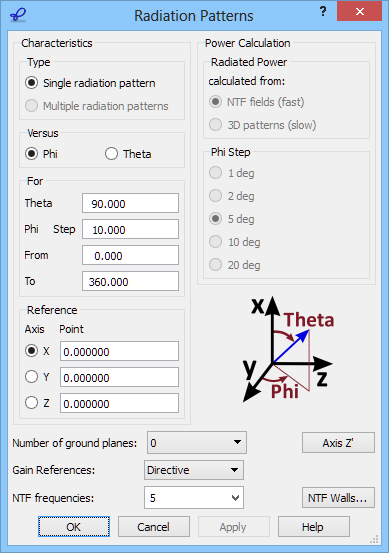This screenshot has height=553, width=389.
Task: Click the Cancel button
Action: click(x=154, y=527)
